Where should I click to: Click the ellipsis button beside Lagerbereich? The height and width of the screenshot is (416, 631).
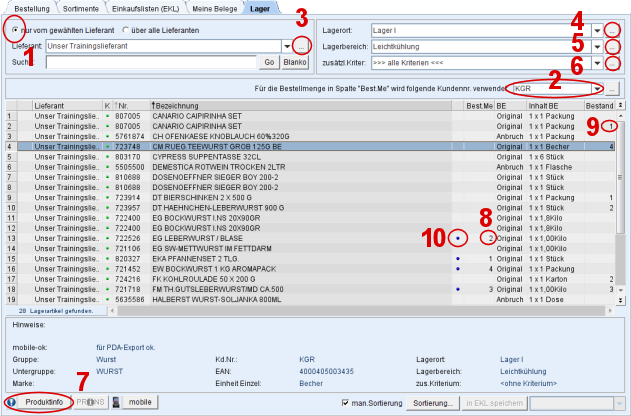pos(612,47)
